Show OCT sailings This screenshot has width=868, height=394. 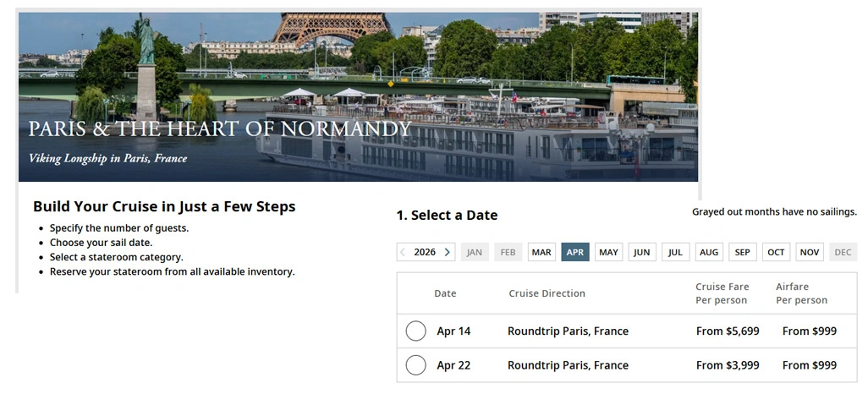pyautogui.click(x=776, y=252)
